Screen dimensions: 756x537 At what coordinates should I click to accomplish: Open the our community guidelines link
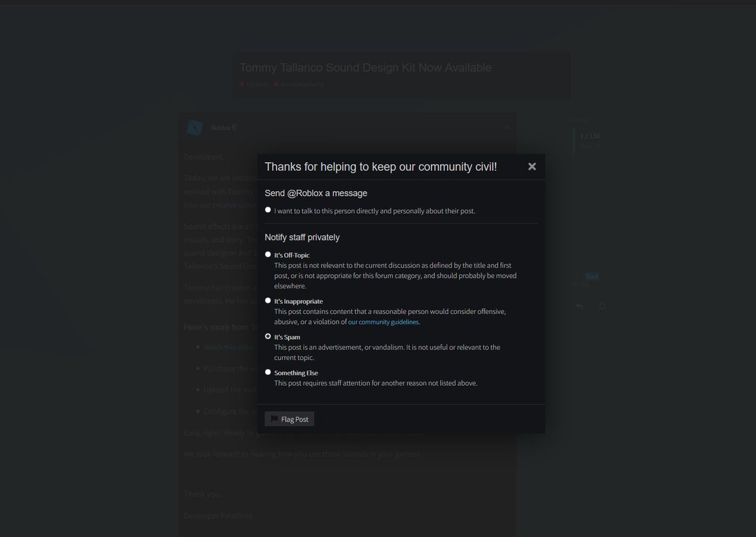coord(383,321)
